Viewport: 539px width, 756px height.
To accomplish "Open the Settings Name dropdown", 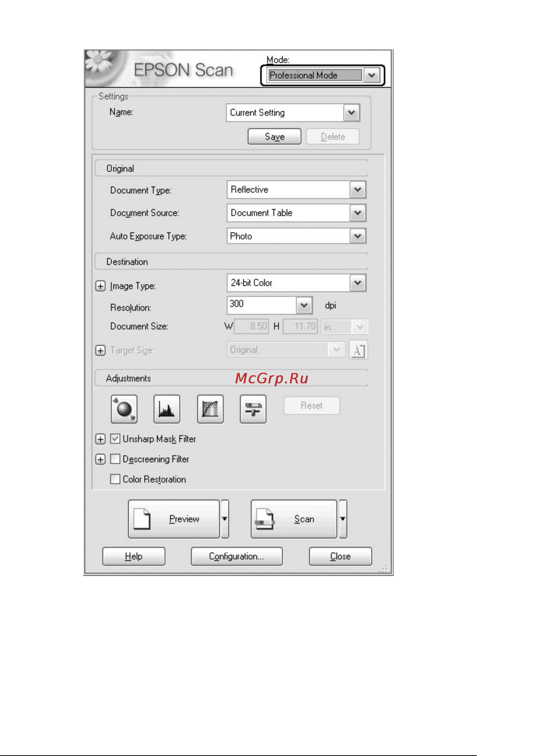I will 293,113.
